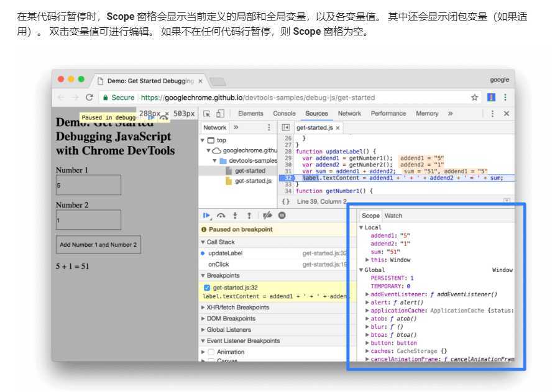Toggle the device toolbar icon
The width and height of the screenshot is (560, 392).
coord(220,114)
